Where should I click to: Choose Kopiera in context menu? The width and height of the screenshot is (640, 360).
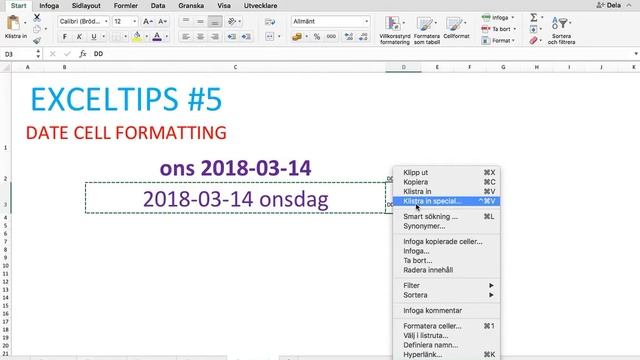447,182
